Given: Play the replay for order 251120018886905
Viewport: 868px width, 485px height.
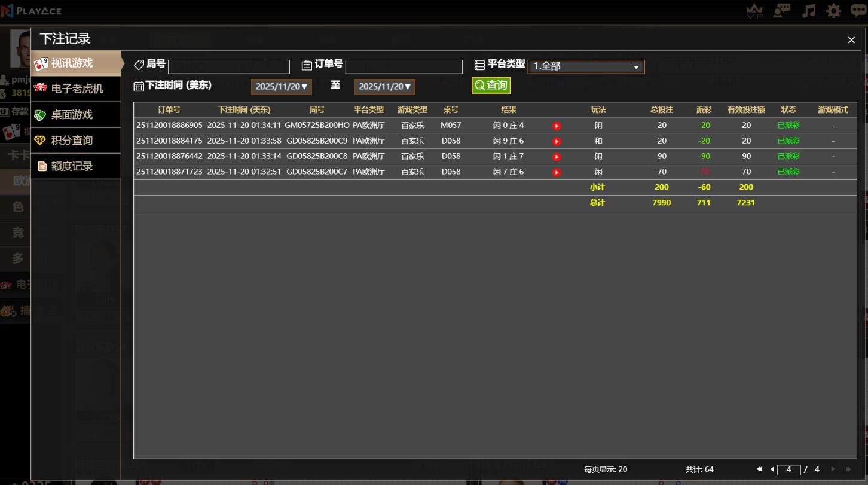Looking at the screenshot, I should pyautogui.click(x=557, y=126).
